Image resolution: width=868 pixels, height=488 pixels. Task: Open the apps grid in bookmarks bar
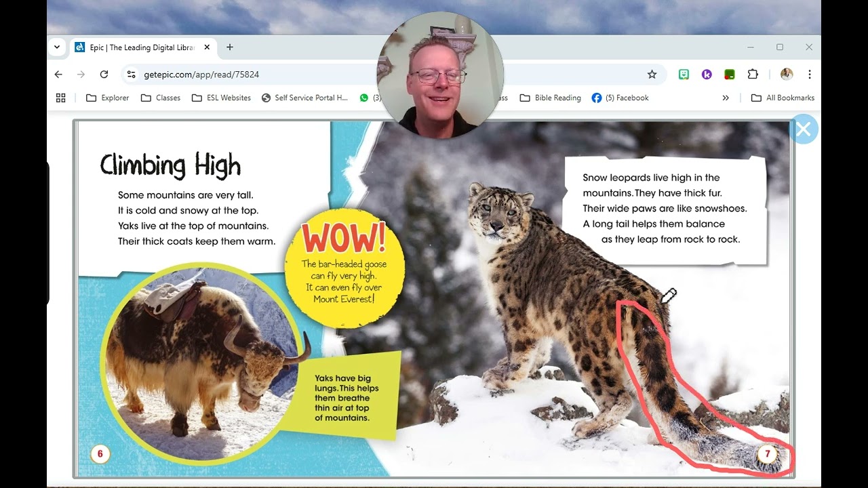pos(60,98)
